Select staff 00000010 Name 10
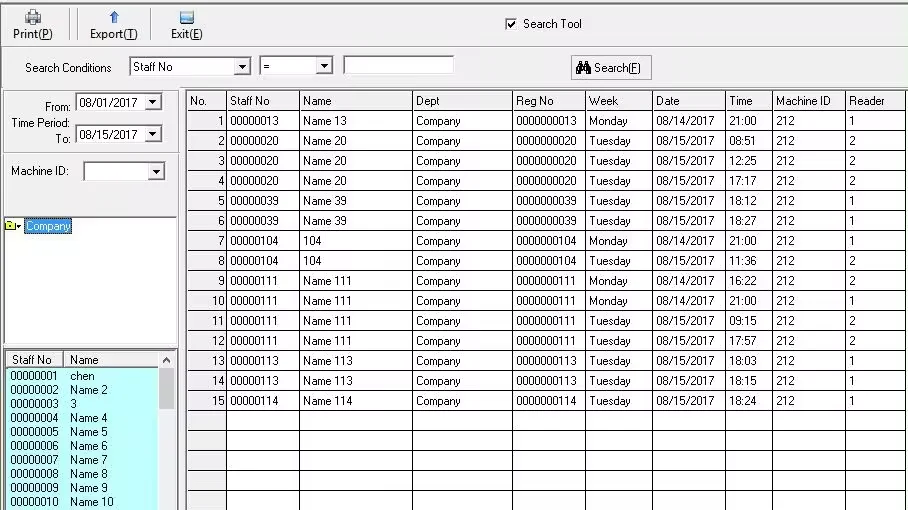The image size is (908, 510). (x=82, y=502)
